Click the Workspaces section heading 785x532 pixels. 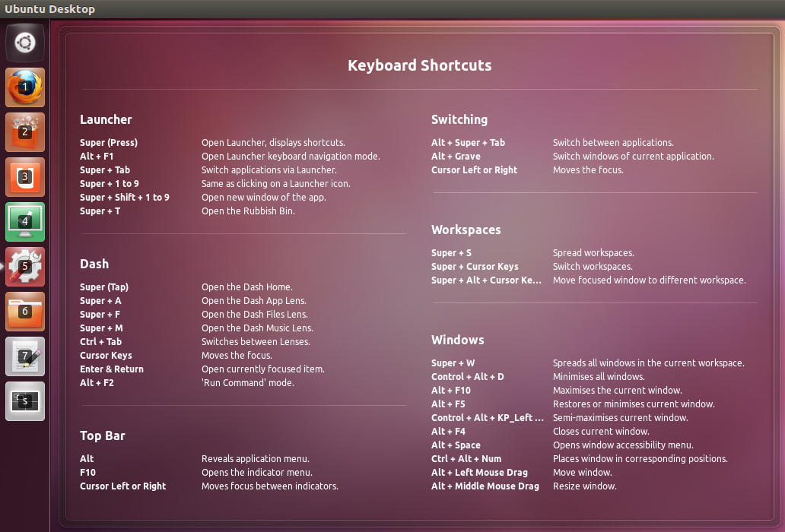pos(466,230)
